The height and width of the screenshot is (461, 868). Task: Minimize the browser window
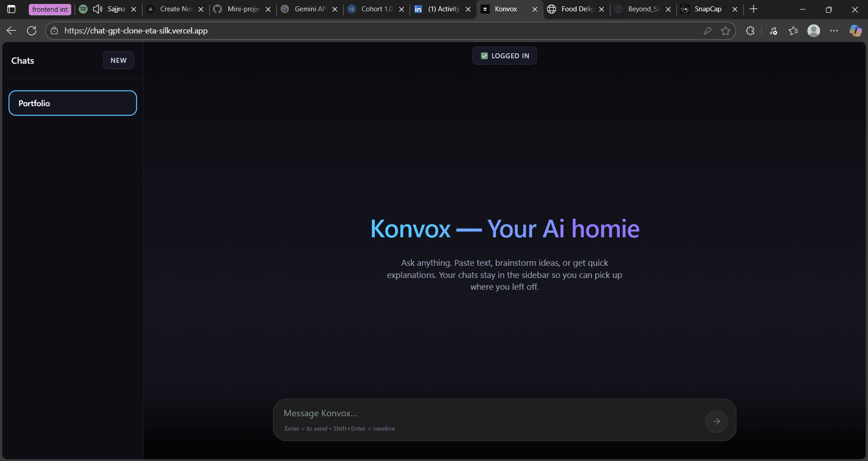[x=803, y=9]
